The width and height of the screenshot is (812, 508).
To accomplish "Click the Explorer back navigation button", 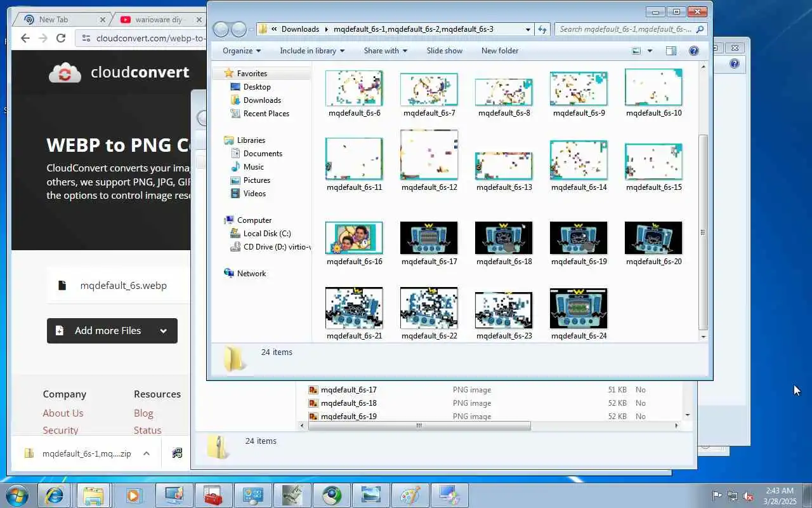I will tap(220, 29).
